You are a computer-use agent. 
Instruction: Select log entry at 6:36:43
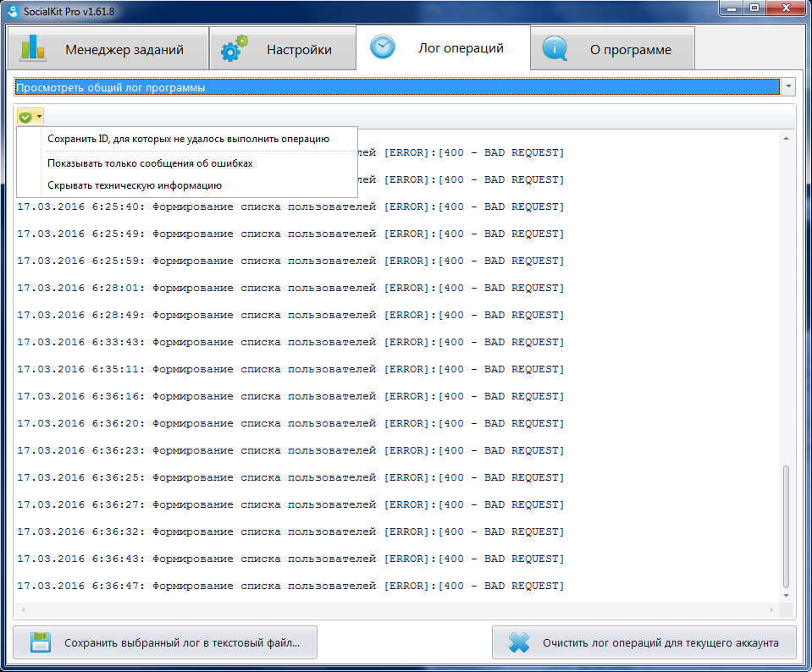(x=290, y=559)
